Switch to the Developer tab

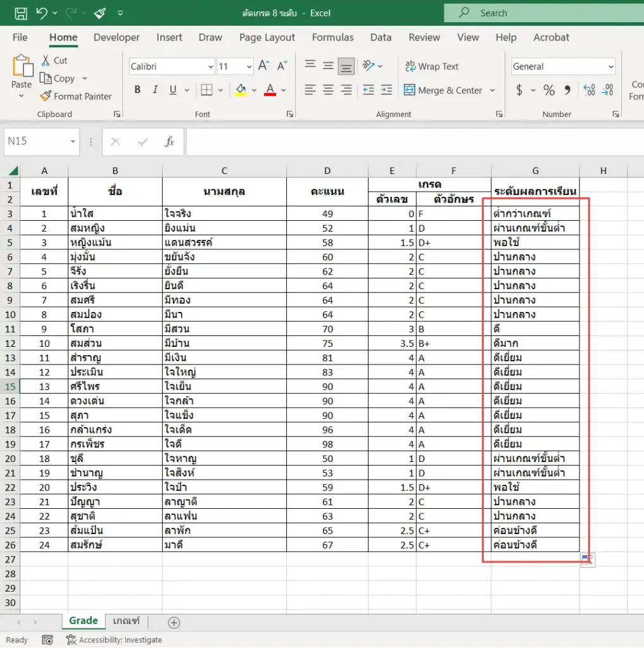click(x=117, y=37)
